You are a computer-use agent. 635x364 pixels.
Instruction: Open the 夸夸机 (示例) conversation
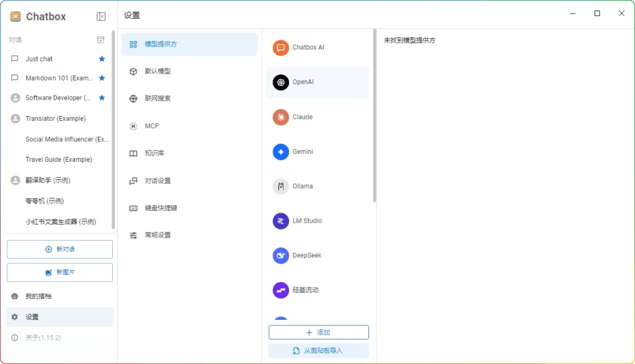tap(59, 201)
